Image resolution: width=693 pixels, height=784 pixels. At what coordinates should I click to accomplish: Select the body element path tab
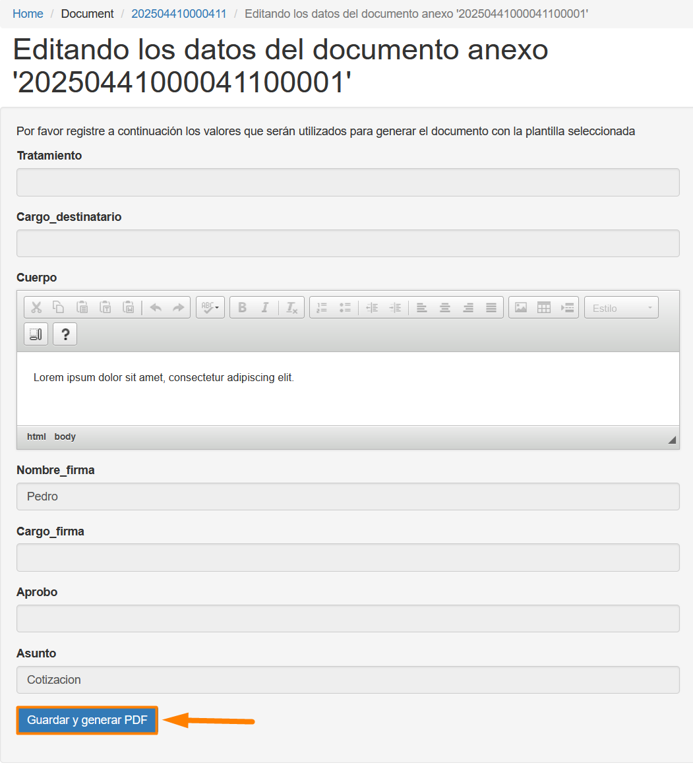[65, 437]
